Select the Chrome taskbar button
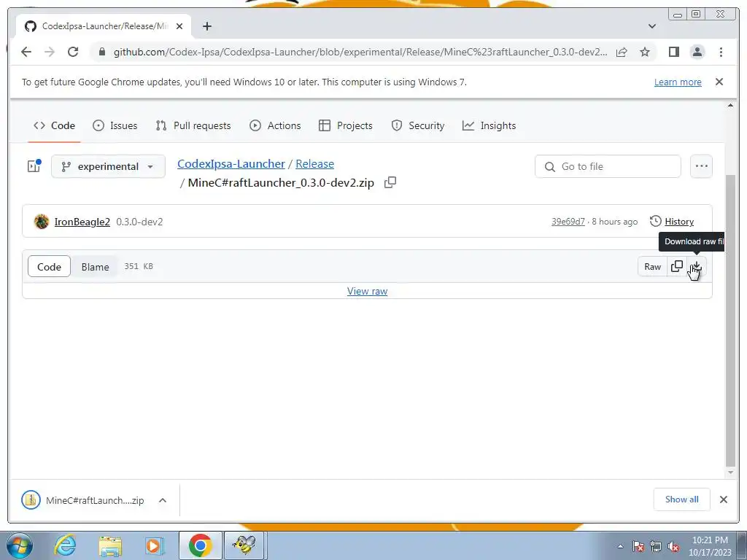 click(200, 545)
